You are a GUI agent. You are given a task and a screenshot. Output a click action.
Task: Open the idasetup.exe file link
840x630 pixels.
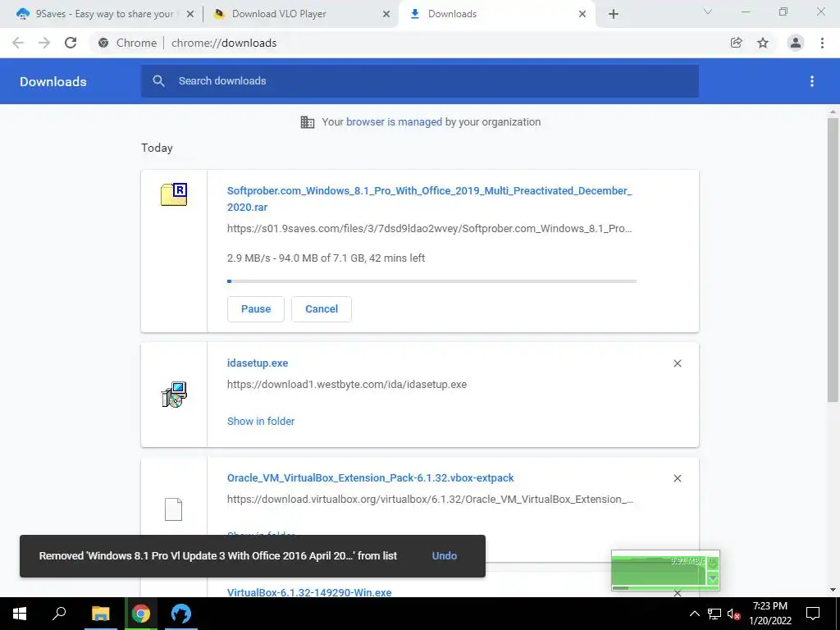(257, 363)
